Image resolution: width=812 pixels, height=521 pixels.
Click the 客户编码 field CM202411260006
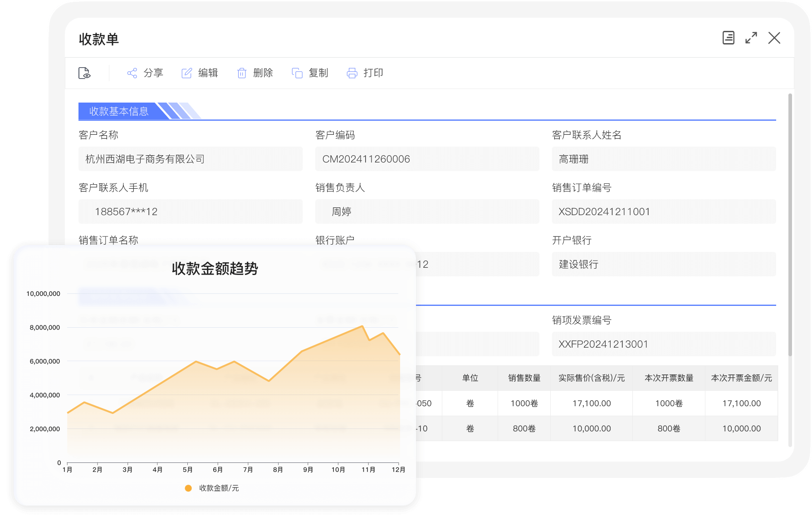click(x=427, y=159)
